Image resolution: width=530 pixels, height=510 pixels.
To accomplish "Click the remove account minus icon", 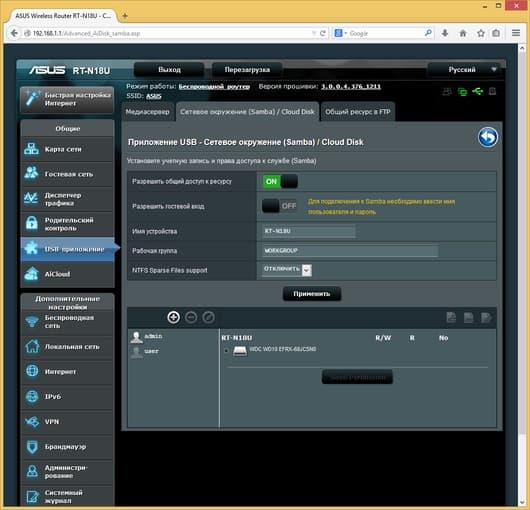I will pos(191,317).
